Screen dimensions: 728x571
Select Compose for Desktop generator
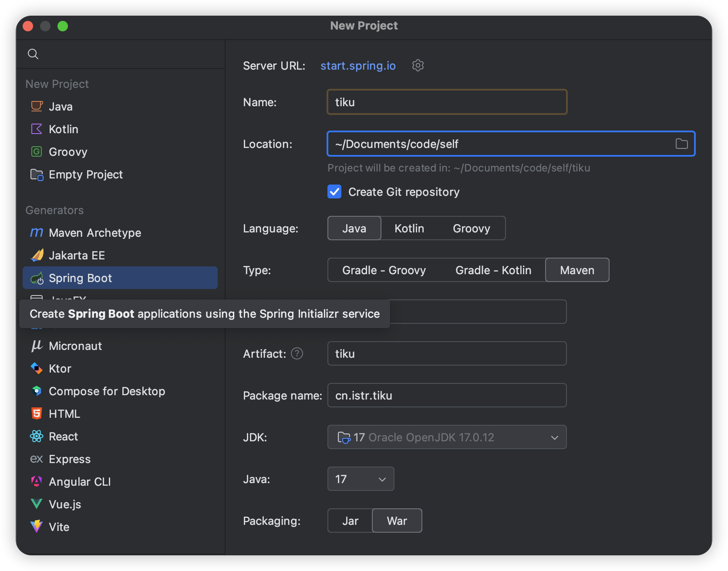(x=107, y=391)
